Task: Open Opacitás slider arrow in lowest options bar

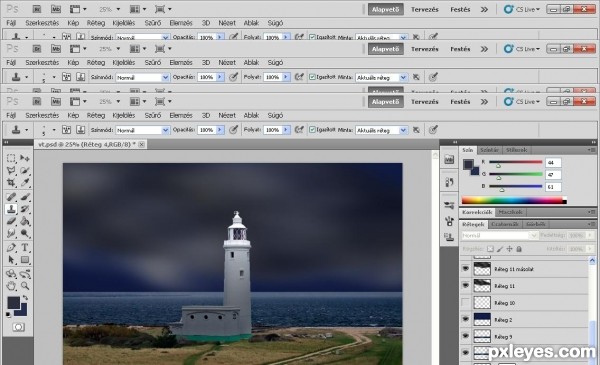Action: pyautogui.click(x=220, y=130)
